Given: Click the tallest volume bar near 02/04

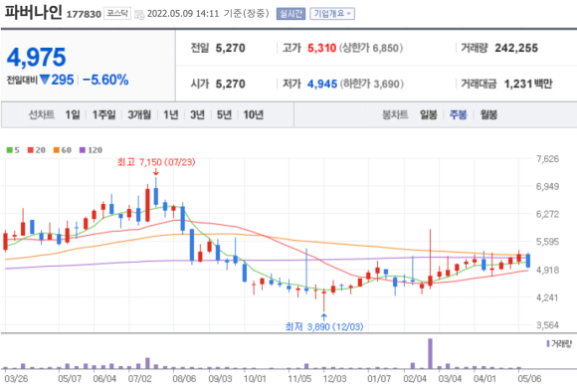Looking at the screenshot, I should [430, 353].
